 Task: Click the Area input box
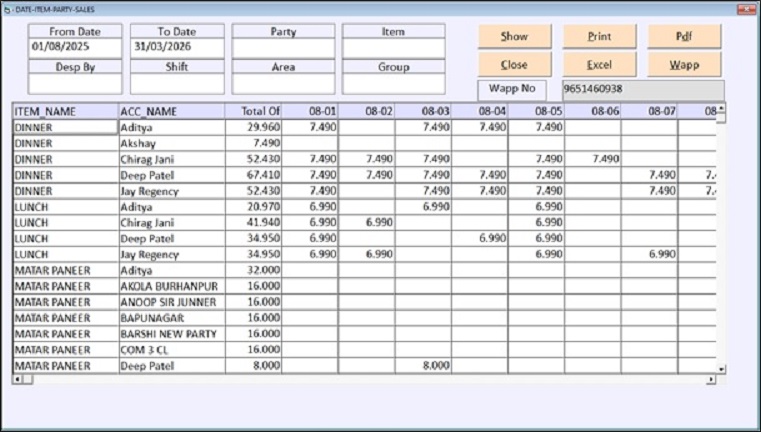(283, 83)
